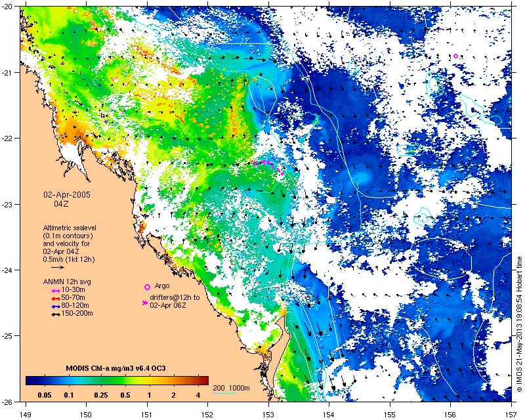
Task: Click the magenta Argo circle in the legend
Action: (x=147, y=287)
